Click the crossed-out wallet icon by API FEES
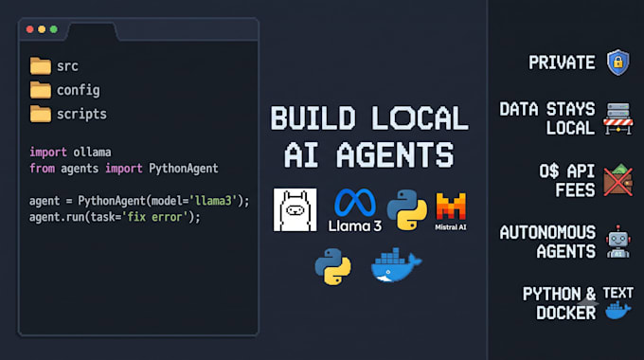The height and width of the screenshot is (360, 644). tap(618, 180)
